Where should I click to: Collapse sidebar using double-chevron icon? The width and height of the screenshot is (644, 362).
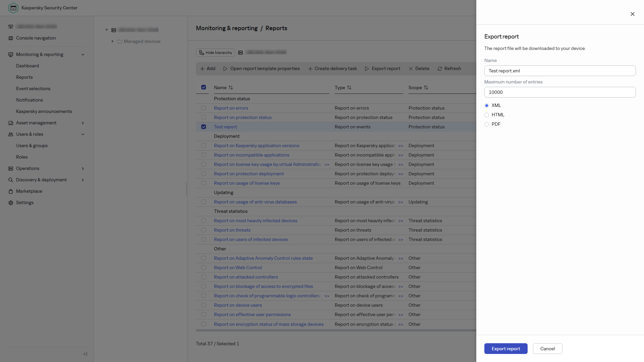(x=86, y=354)
